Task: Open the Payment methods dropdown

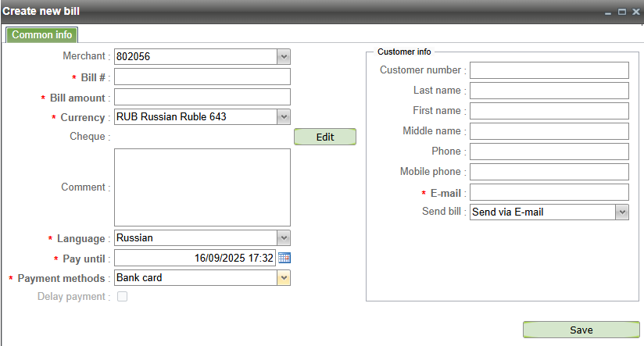Action: 284,277
